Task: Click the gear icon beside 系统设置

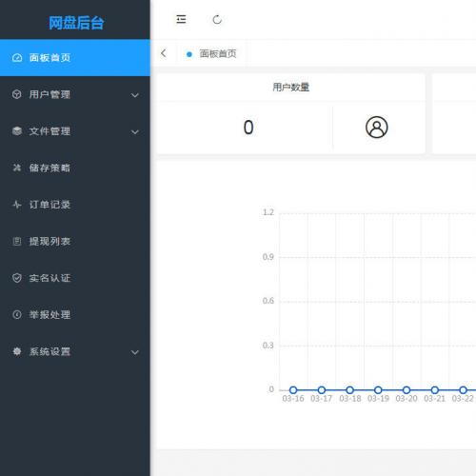Action: pyautogui.click(x=17, y=351)
